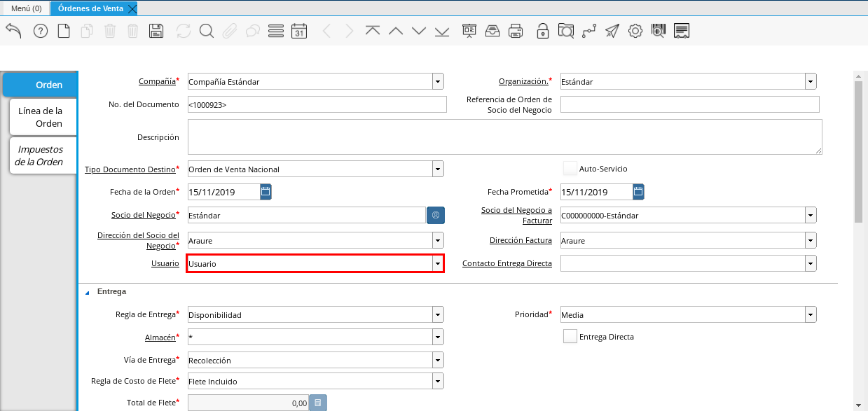Collapse the Entrega section

(88, 292)
